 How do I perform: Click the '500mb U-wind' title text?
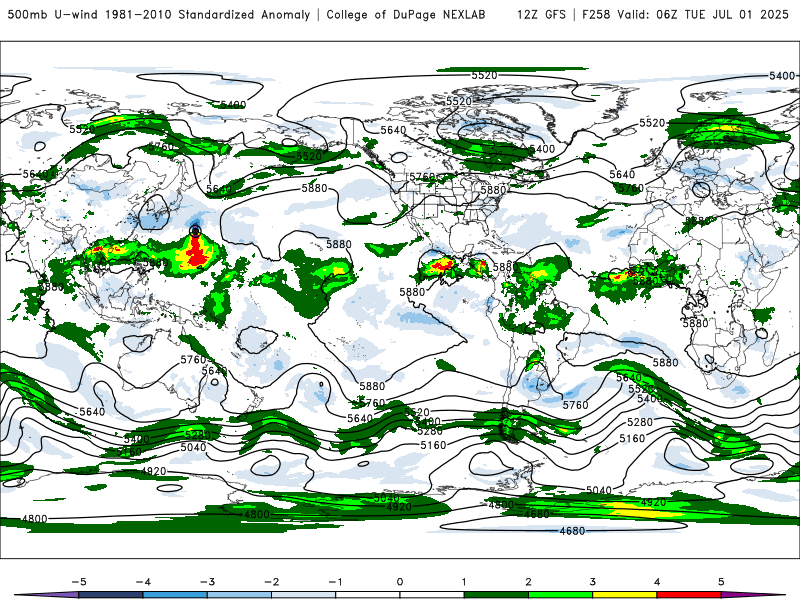click(x=52, y=15)
